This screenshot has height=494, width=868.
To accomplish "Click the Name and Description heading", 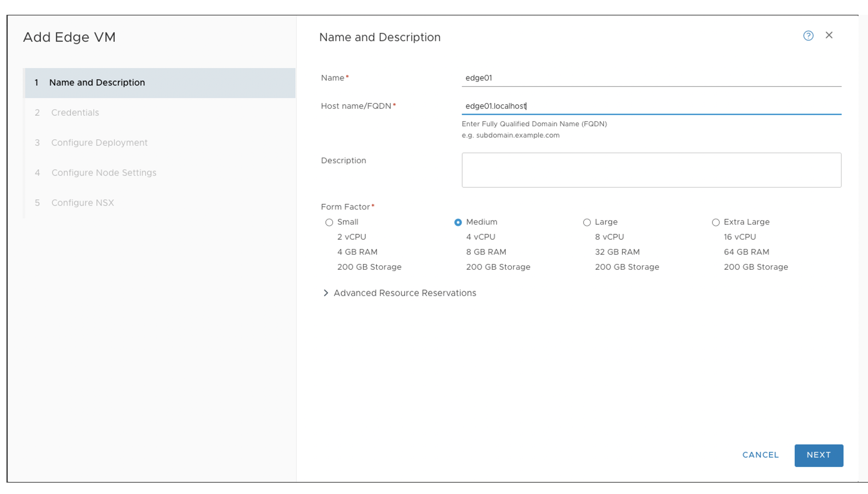I will 380,37.
